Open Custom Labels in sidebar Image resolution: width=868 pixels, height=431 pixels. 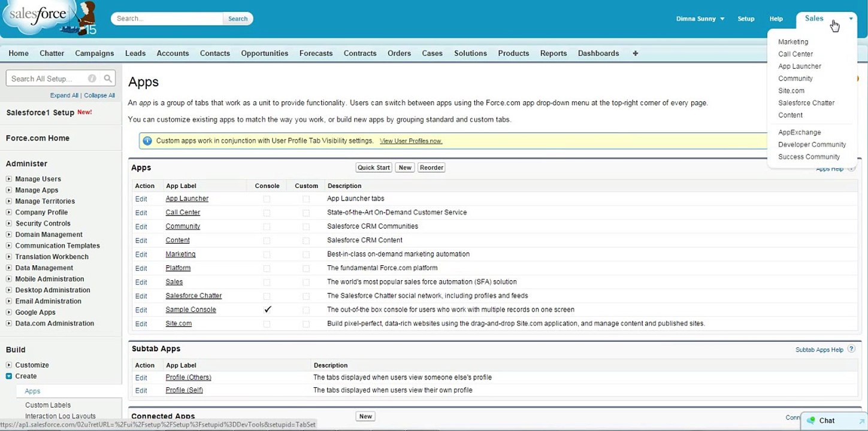coord(48,405)
